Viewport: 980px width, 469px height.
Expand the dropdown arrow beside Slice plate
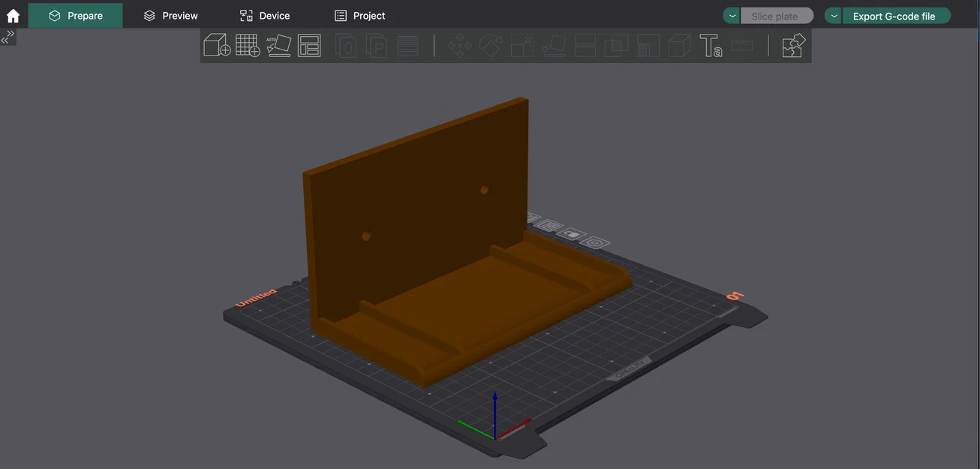coord(732,16)
